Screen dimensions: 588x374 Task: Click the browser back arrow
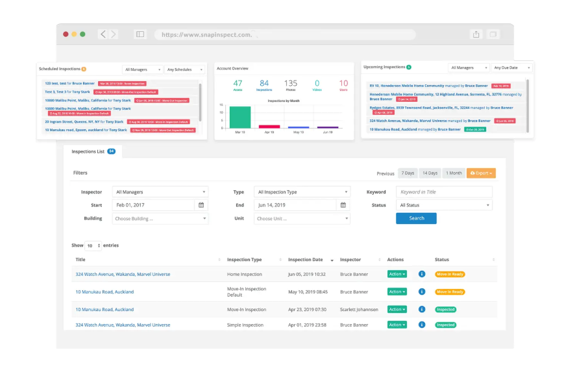click(x=103, y=34)
